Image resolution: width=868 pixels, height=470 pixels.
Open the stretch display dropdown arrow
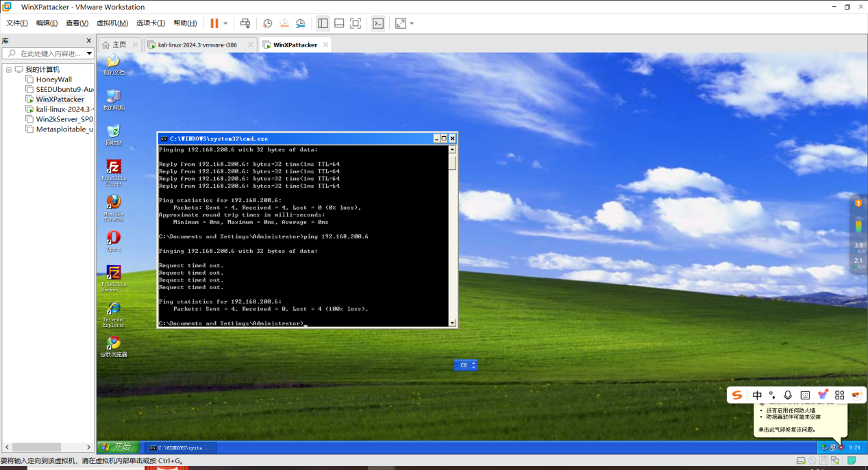[x=412, y=23]
